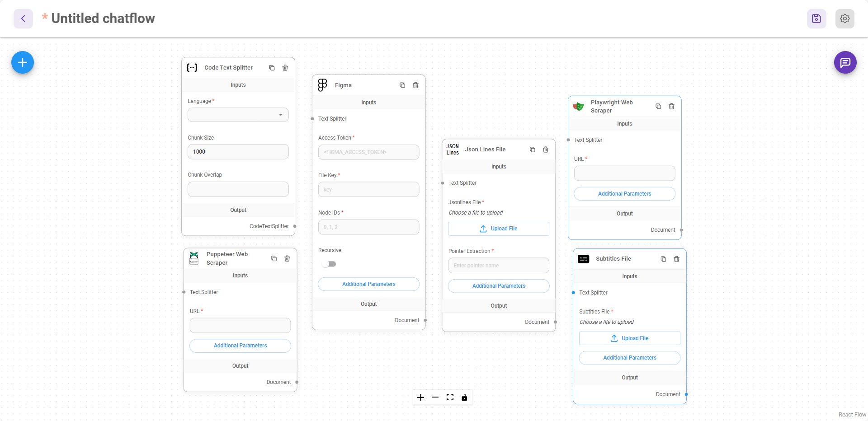
Task: Navigate back using the arrow icon
Action: (x=23, y=18)
